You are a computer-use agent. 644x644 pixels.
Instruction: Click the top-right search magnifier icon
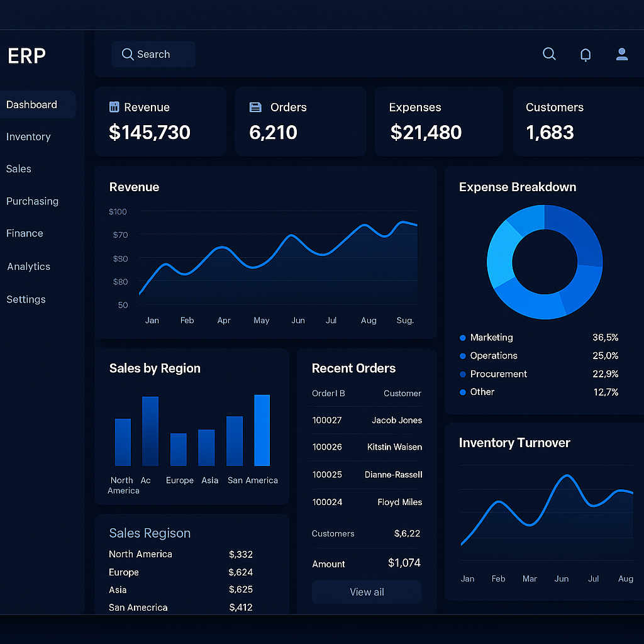(549, 54)
